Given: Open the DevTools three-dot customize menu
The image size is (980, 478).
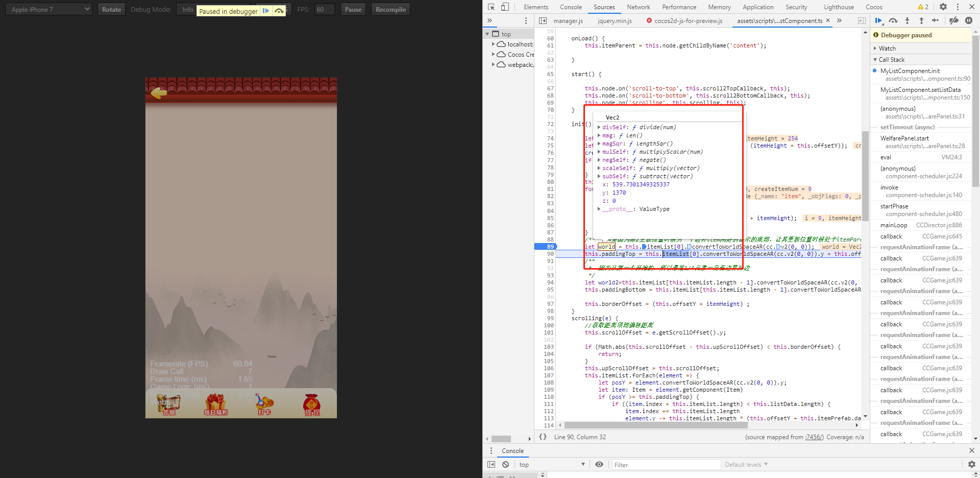Looking at the screenshot, I should pyautogui.click(x=958, y=7).
